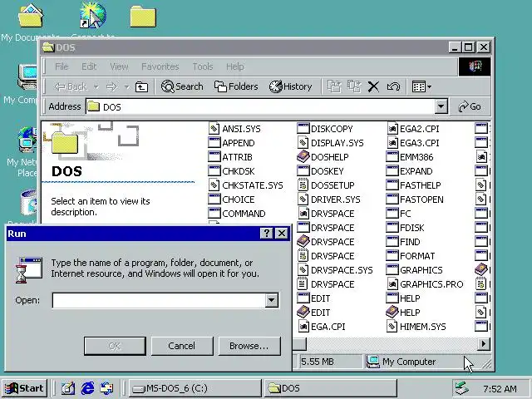
Task: Open the Favorites menu
Action: click(160, 66)
